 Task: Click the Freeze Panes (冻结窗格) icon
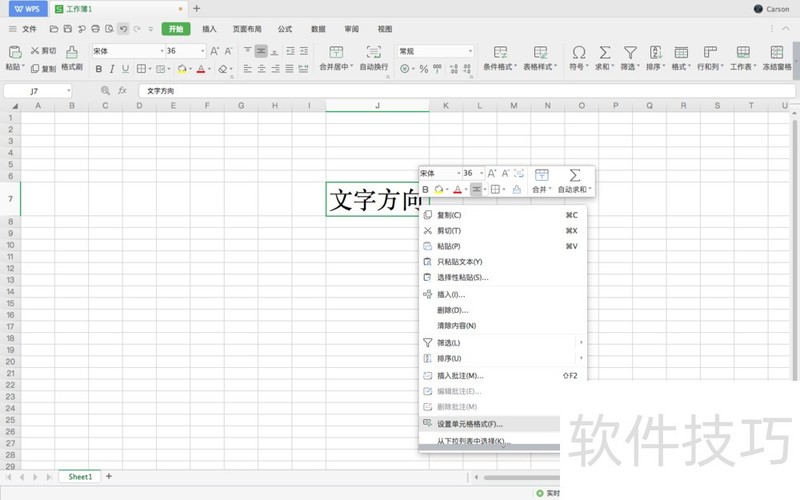tap(778, 51)
